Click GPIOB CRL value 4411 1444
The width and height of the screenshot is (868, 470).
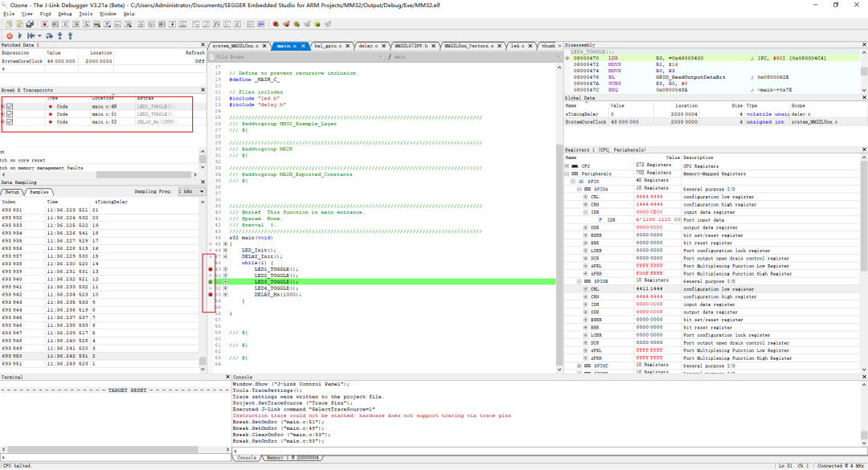click(649, 289)
